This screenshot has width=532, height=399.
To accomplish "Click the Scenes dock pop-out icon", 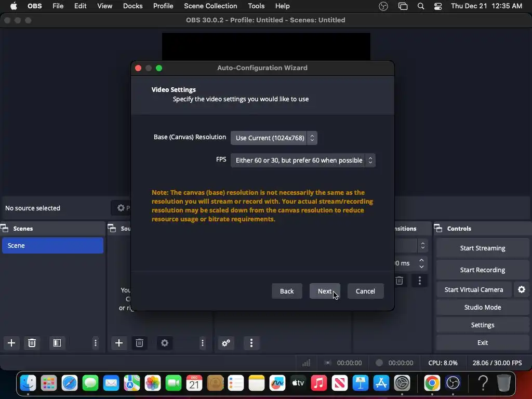I will pyautogui.click(x=5, y=229).
